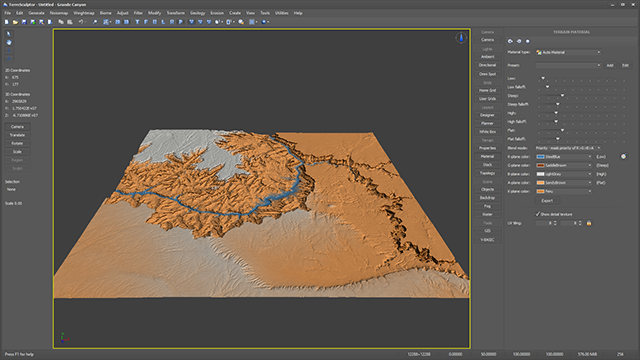The width and height of the screenshot is (640, 360).
Task: Click the north compass icon in viewport
Action: coord(461,38)
